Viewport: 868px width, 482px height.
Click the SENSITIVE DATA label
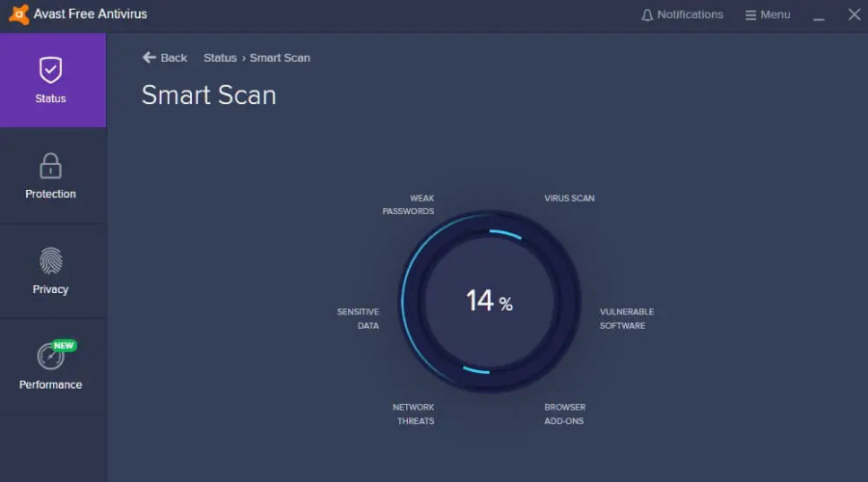pyautogui.click(x=358, y=319)
